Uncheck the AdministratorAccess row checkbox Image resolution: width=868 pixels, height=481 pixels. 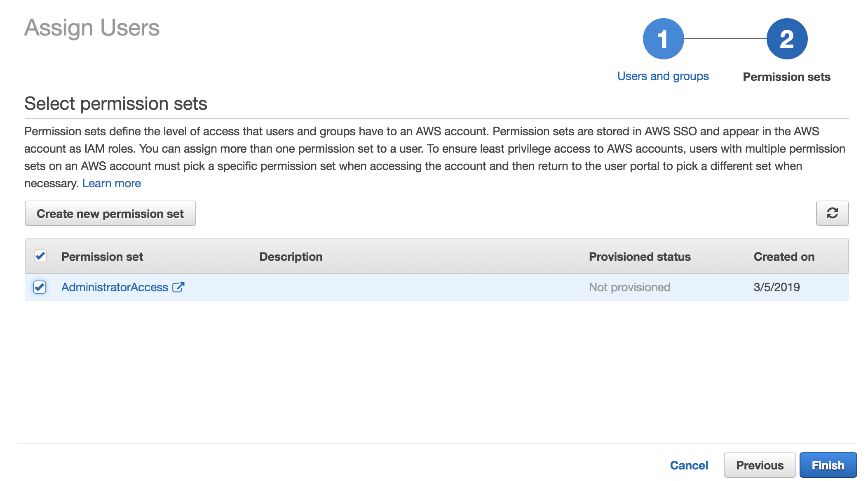[x=40, y=287]
